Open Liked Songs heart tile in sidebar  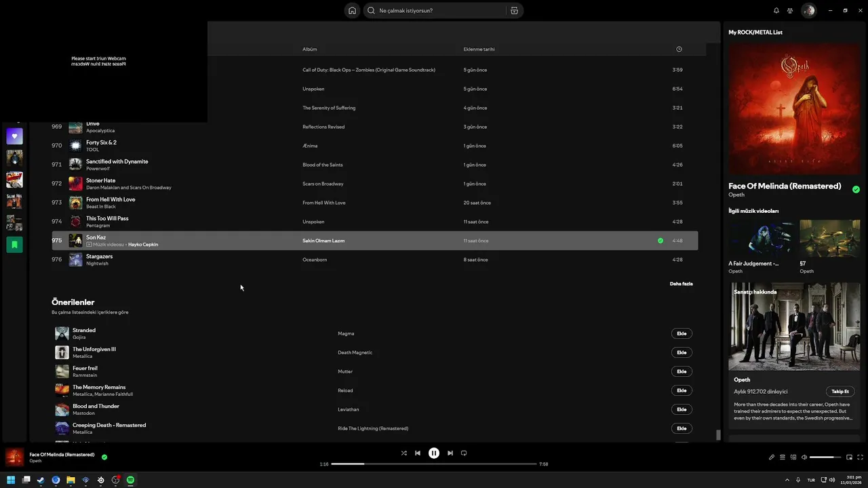14,136
